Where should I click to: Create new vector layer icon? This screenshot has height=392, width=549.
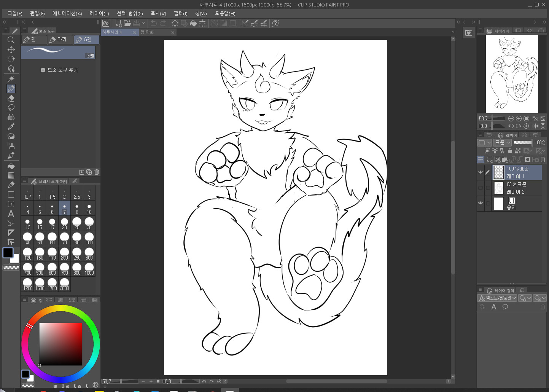click(x=497, y=159)
